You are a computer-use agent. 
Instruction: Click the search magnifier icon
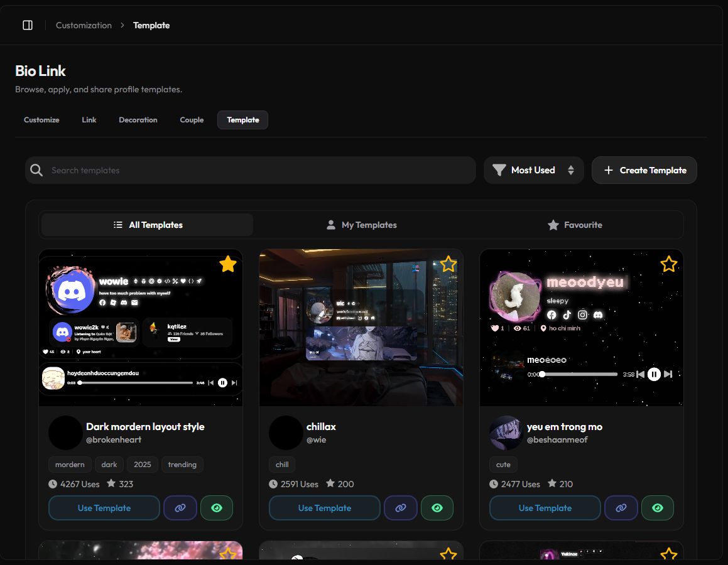click(x=36, y=170)
